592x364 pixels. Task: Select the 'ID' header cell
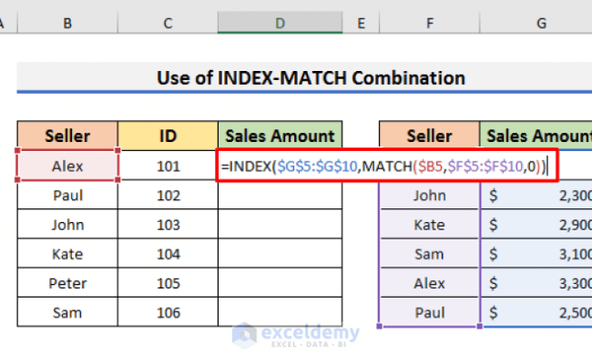[x=168, y=136]
